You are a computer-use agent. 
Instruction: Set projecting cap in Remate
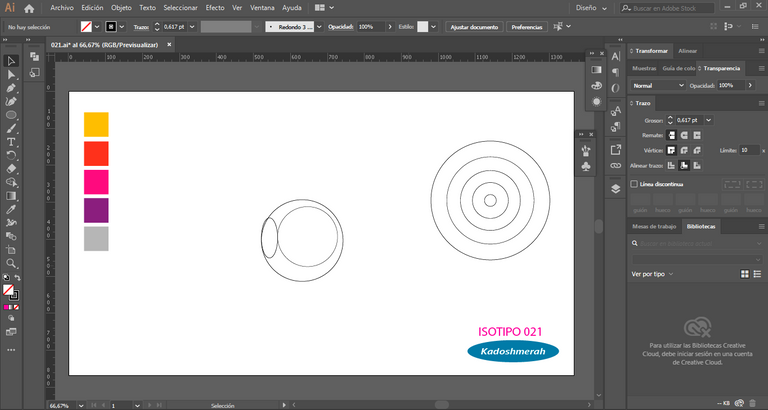tap(697, 135)
